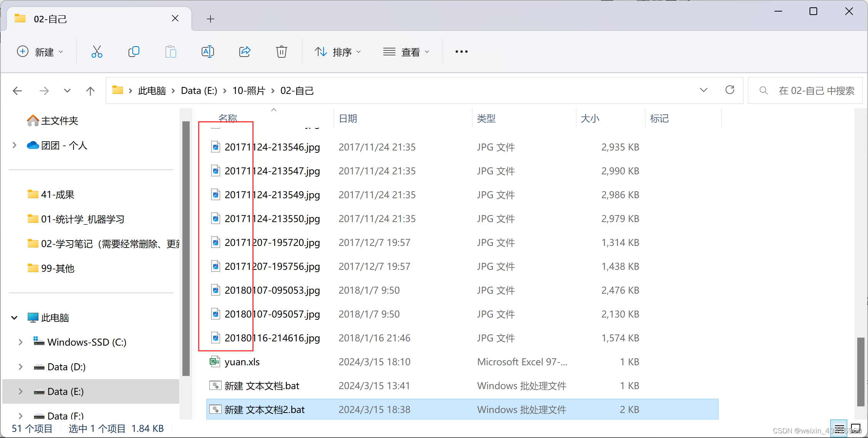Open the three-dots more options menu
Screen dimensions: 868x438
(461, 52)
